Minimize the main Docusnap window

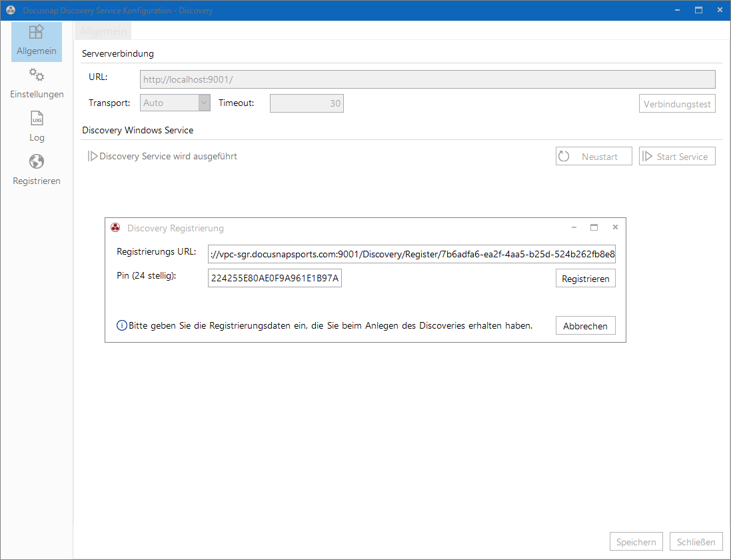pos(678,10)
